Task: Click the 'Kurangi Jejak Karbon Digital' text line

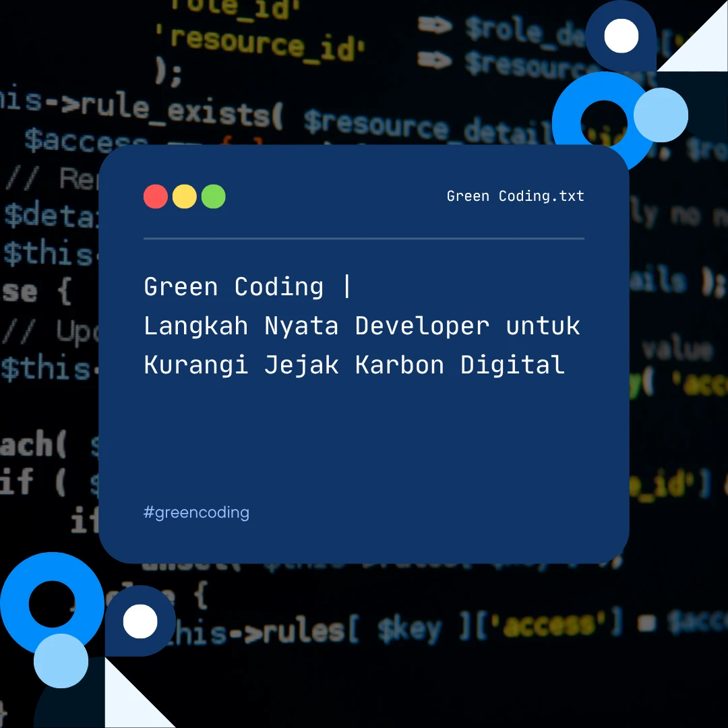Action: pyautogui.click(x=353, y=365)
